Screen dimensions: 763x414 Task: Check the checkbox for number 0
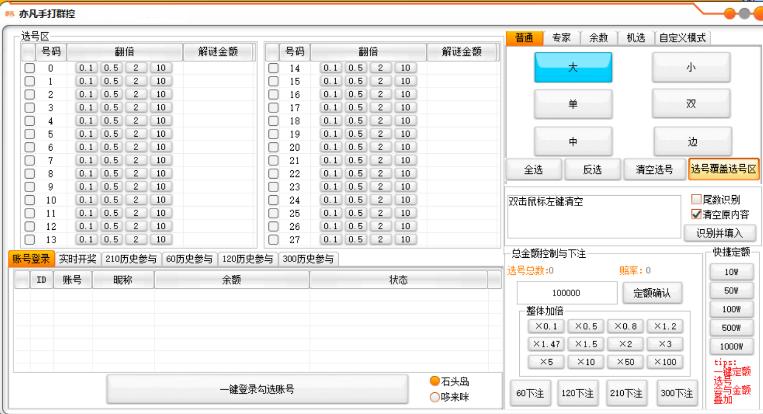(x=30, y=68)
